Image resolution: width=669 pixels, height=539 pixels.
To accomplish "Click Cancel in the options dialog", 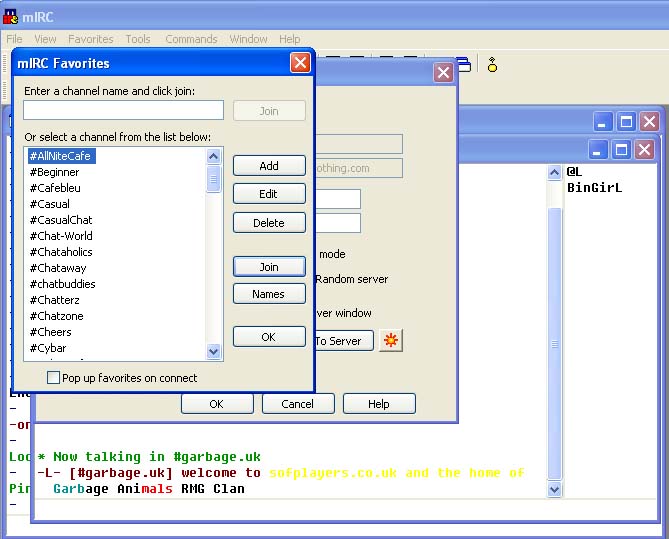I will [x=298, y=404].
